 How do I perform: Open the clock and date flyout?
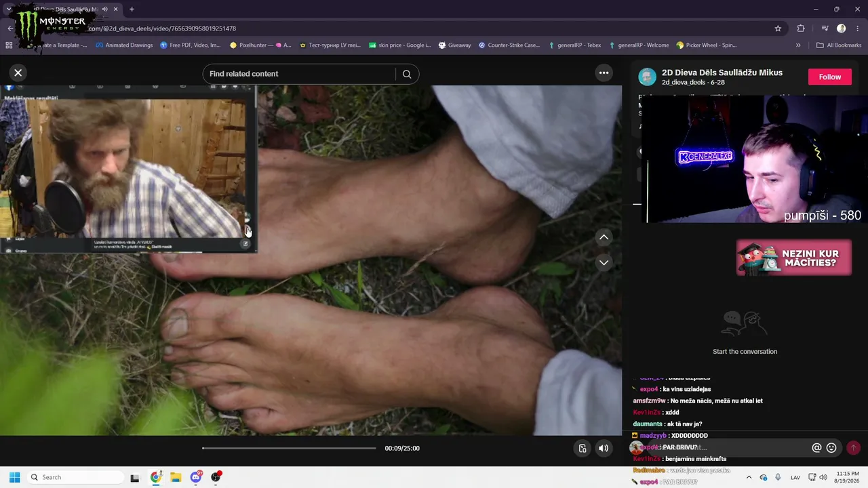point(848,477)
